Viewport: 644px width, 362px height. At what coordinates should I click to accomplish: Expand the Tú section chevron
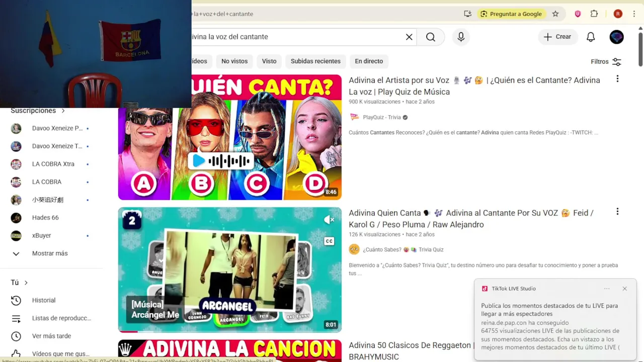[x=26, y=283]
